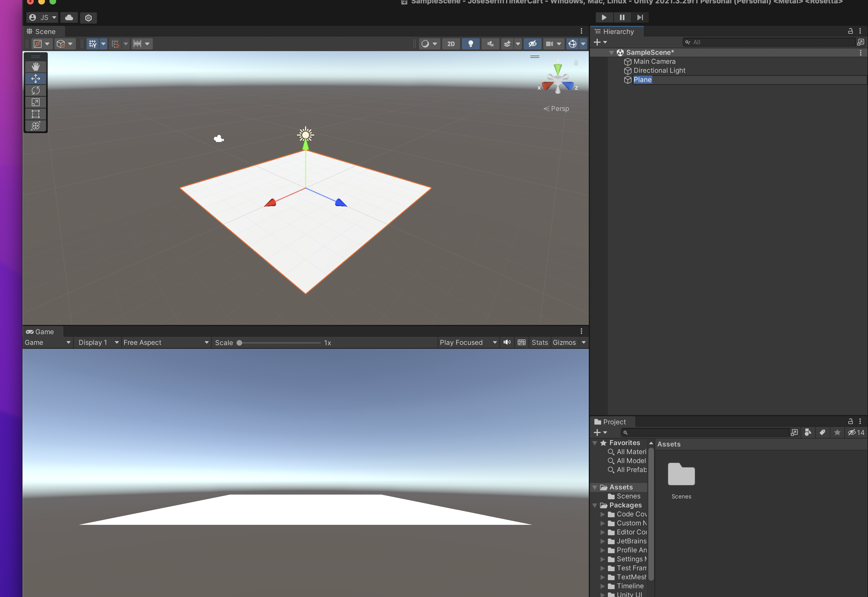Select Main Camera in Hierarchy
The width and height of the screenshot is (868, 597).
(x=654, y=62)
